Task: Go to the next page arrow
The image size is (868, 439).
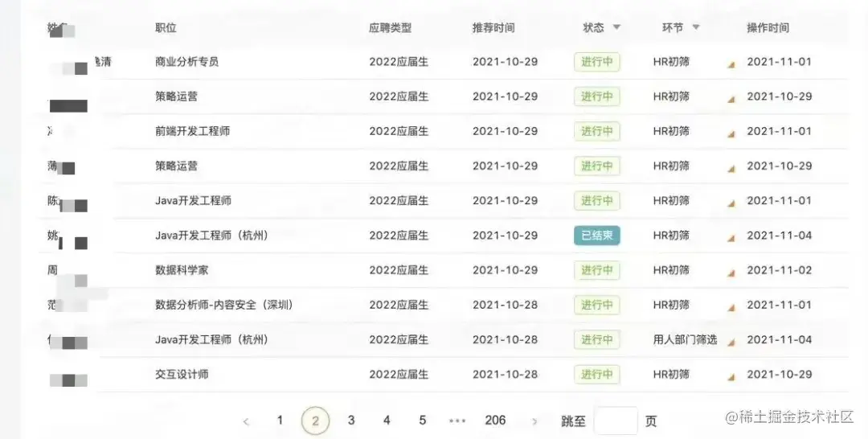Action: point(534,422)
